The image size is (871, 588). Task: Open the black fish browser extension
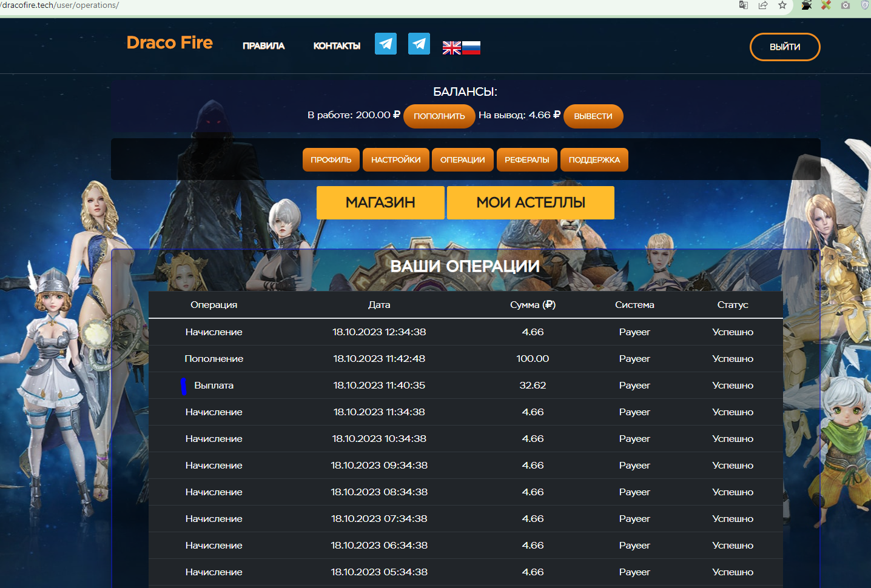pos(807,5)
